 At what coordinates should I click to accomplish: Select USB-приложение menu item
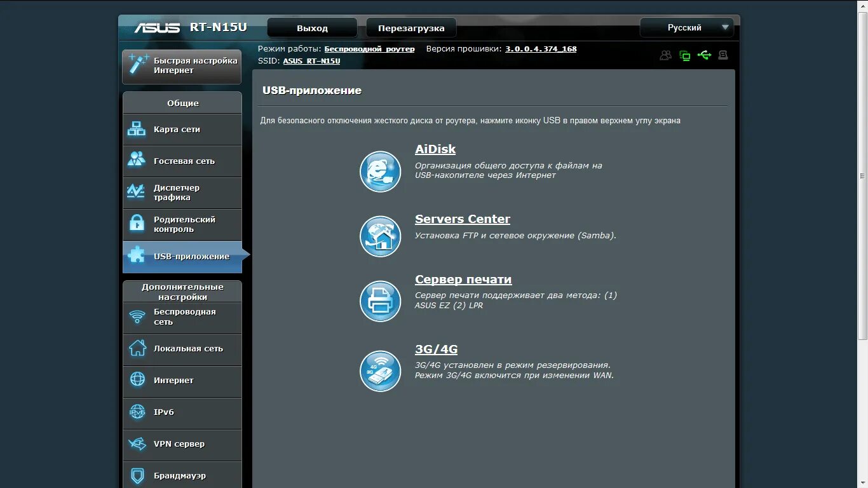(182, 257)
